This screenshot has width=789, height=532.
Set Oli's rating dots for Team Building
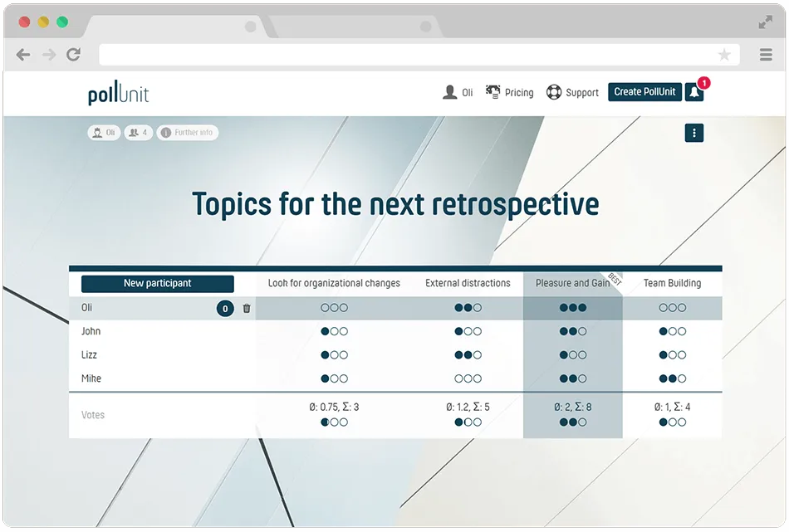pos(672,308)
